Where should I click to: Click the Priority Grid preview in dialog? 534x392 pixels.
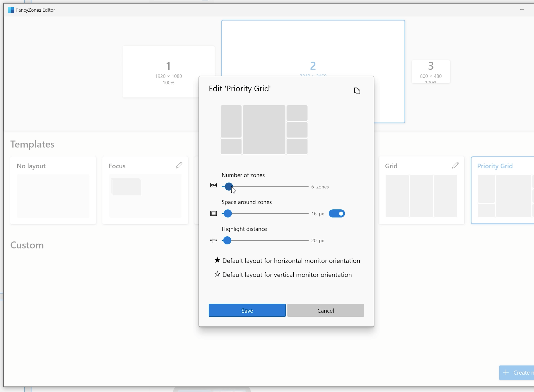(264, 130)
